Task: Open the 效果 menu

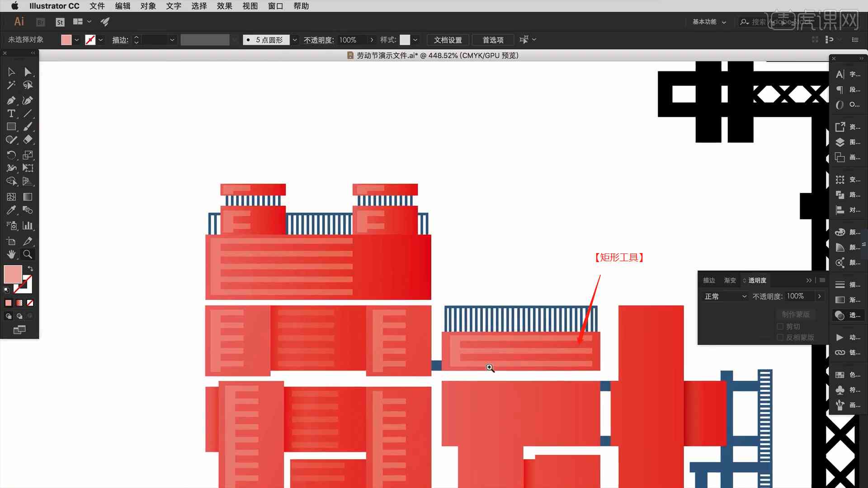Action: [x=225, y=6]
